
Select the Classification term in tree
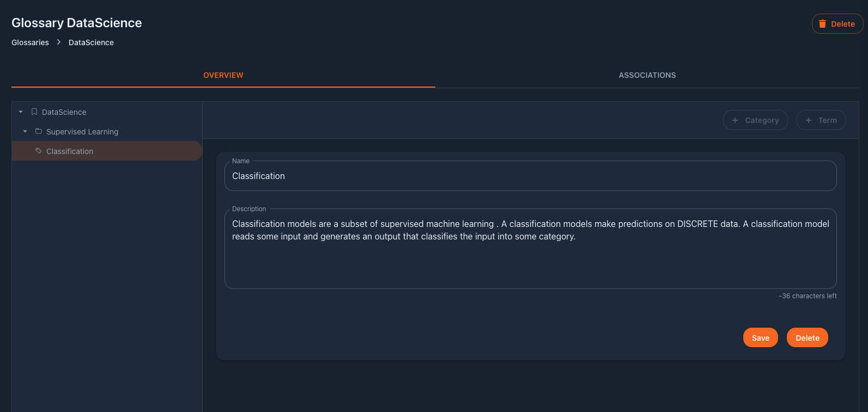tap(107, 151)
